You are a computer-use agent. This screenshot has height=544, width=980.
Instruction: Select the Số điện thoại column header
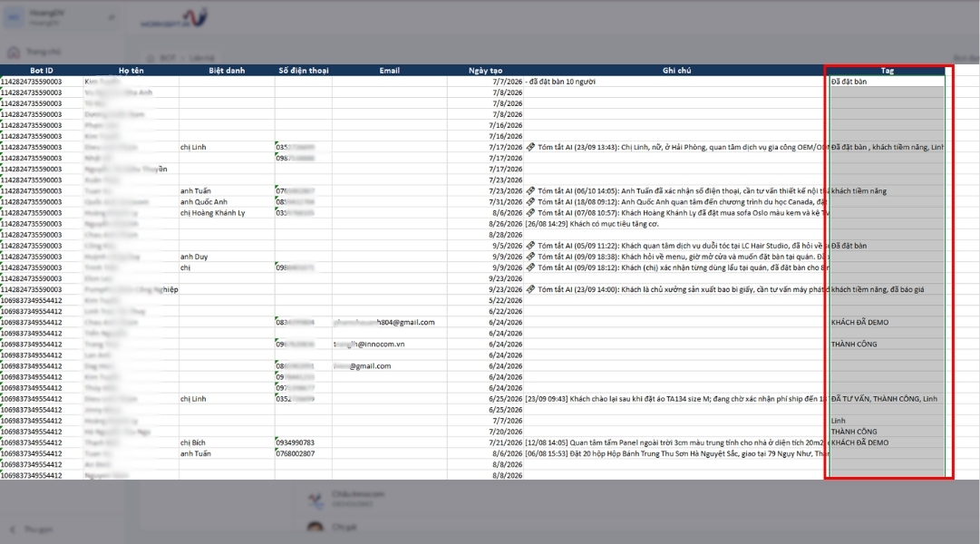303,71
